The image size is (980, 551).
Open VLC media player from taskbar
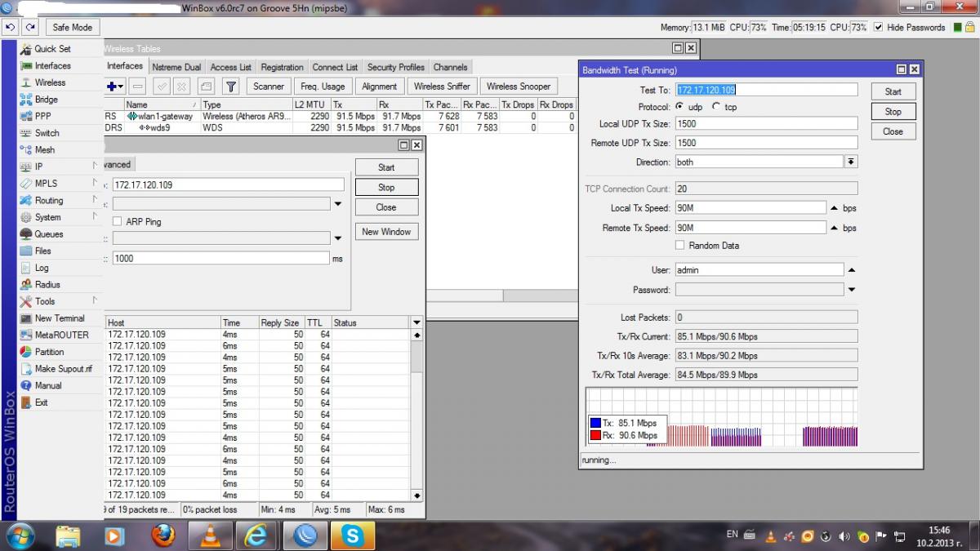click(x=211, y=535)
